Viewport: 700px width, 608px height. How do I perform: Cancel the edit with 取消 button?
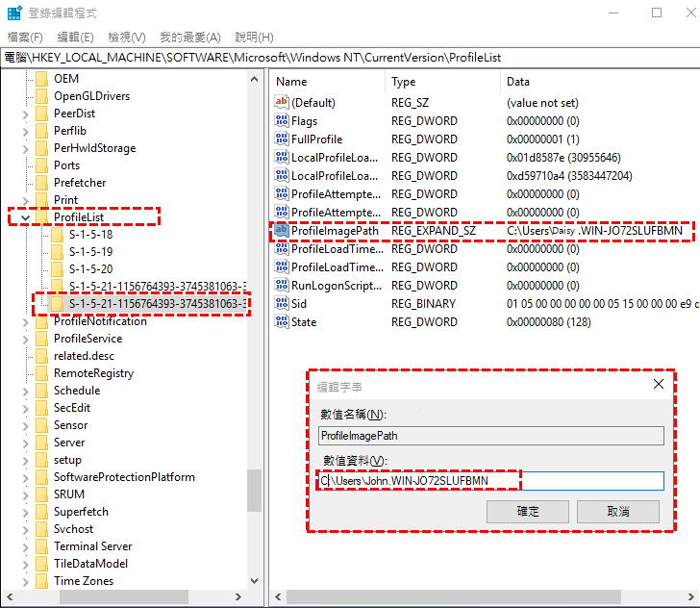(618, 512)
